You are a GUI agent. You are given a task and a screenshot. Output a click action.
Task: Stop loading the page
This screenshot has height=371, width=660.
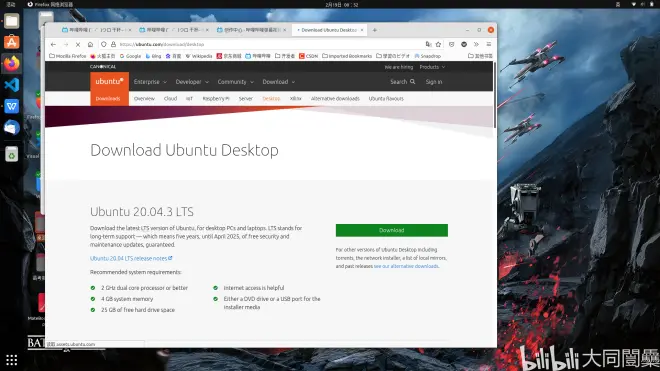[x=78, y=44]
